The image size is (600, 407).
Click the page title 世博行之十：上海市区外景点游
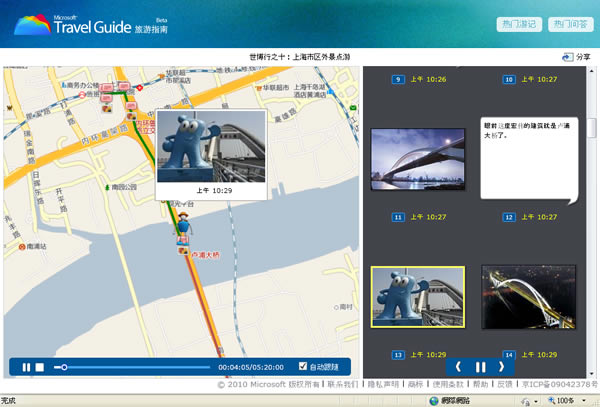click(300, 57)
